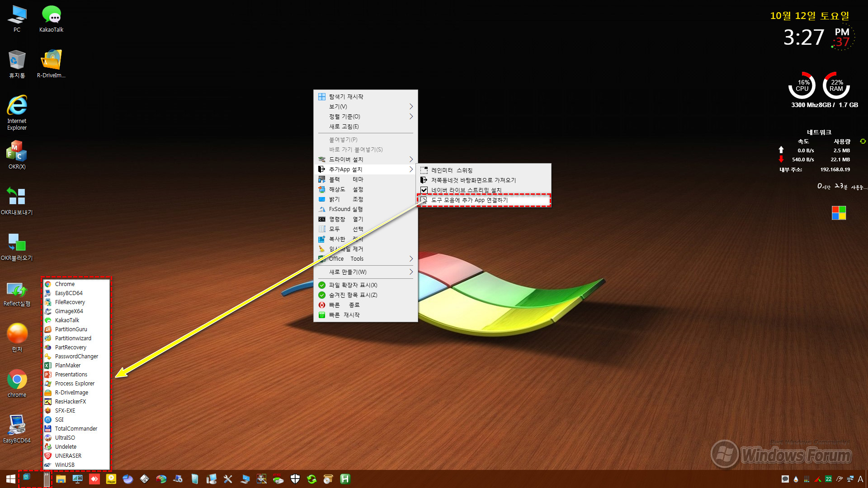Select 빠른 재시작 menu item

tap(365, 315)
